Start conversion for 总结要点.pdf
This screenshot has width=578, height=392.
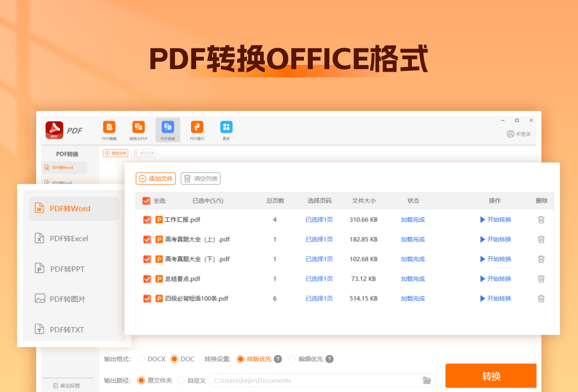click(x=496, y=279)
